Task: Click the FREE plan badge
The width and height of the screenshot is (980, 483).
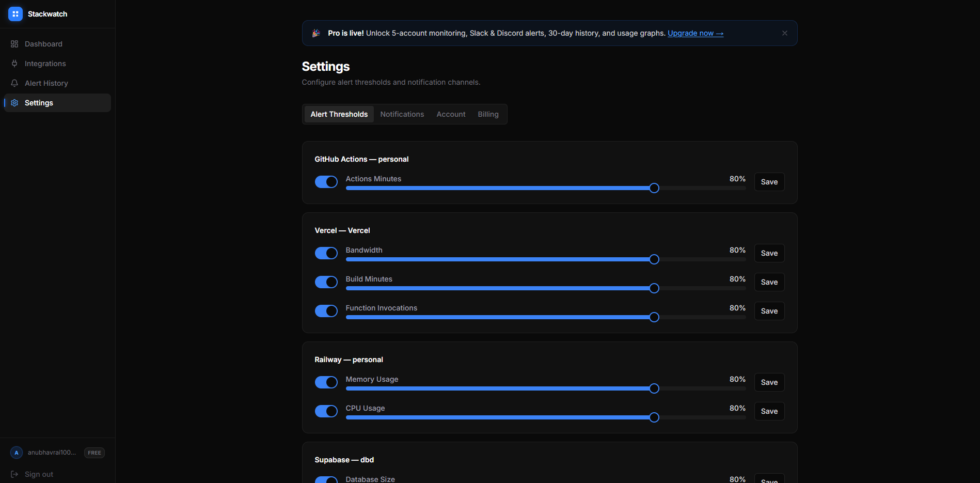Action: 94,453
